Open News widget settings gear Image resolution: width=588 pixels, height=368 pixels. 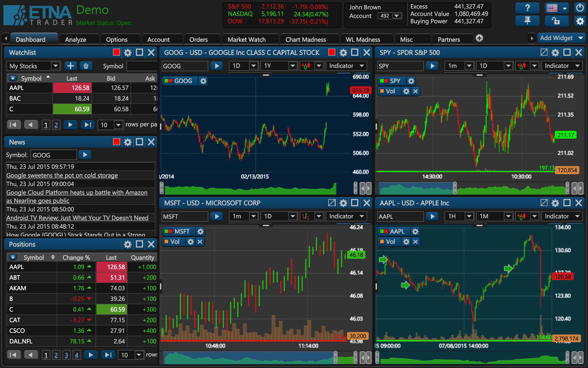(x=128, y=142)
